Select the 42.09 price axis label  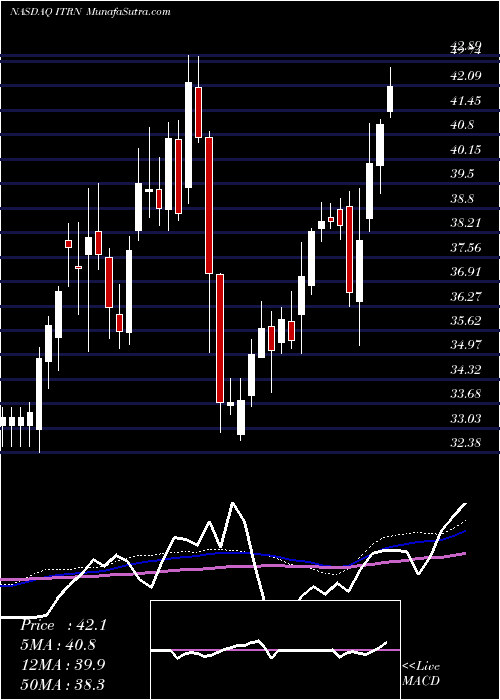click(466, 76)
